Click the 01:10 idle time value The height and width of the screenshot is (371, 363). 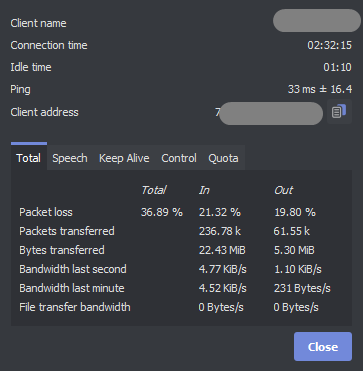[x=337, y=67]
